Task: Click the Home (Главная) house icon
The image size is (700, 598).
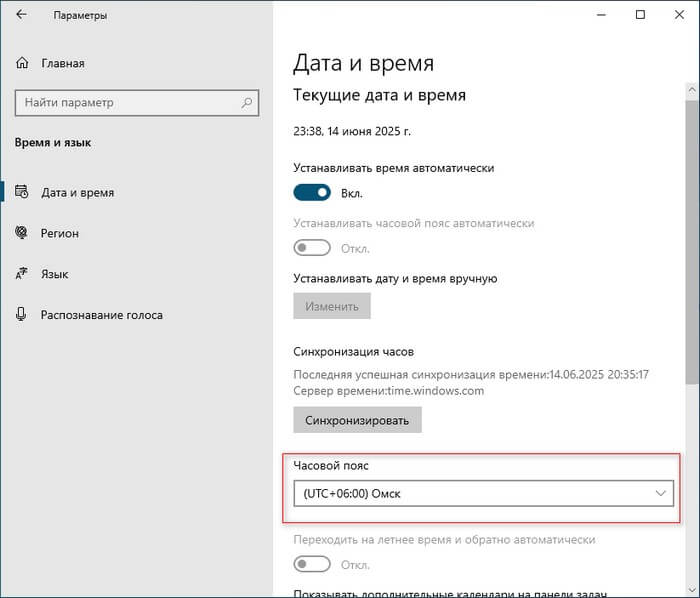Action: point(22,63)
